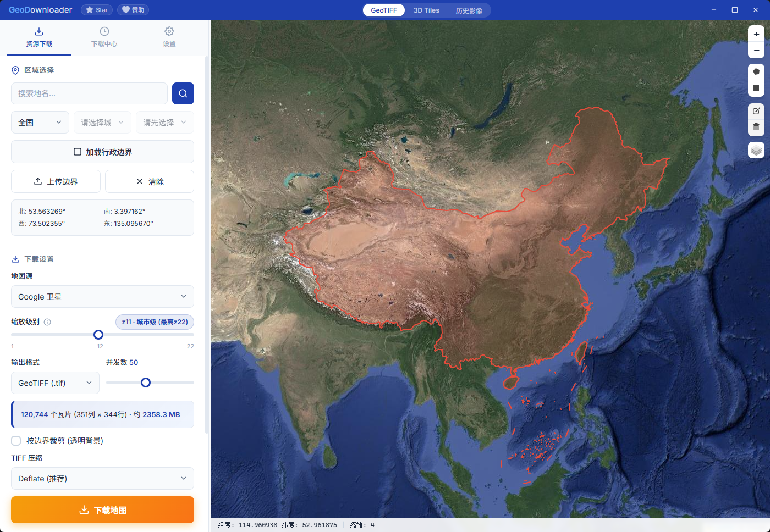
Task: Click the trash icon to delete drawings
Action: coord(756,127)
